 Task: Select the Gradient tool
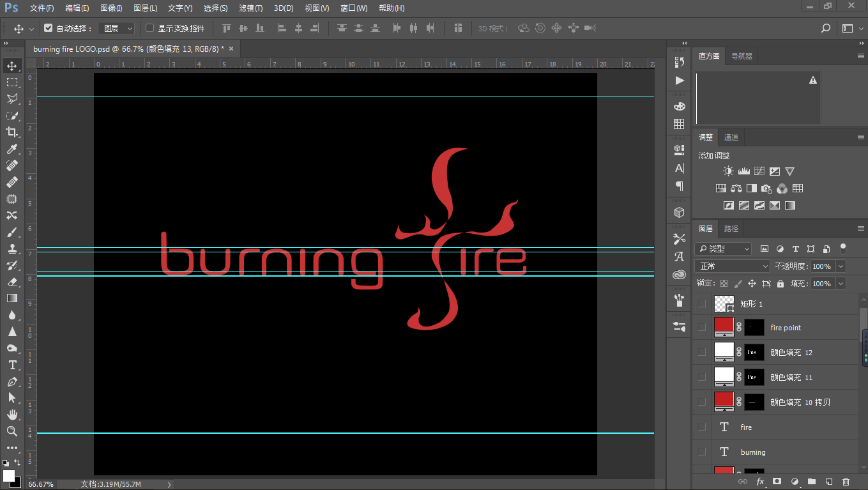coord(11,298)
